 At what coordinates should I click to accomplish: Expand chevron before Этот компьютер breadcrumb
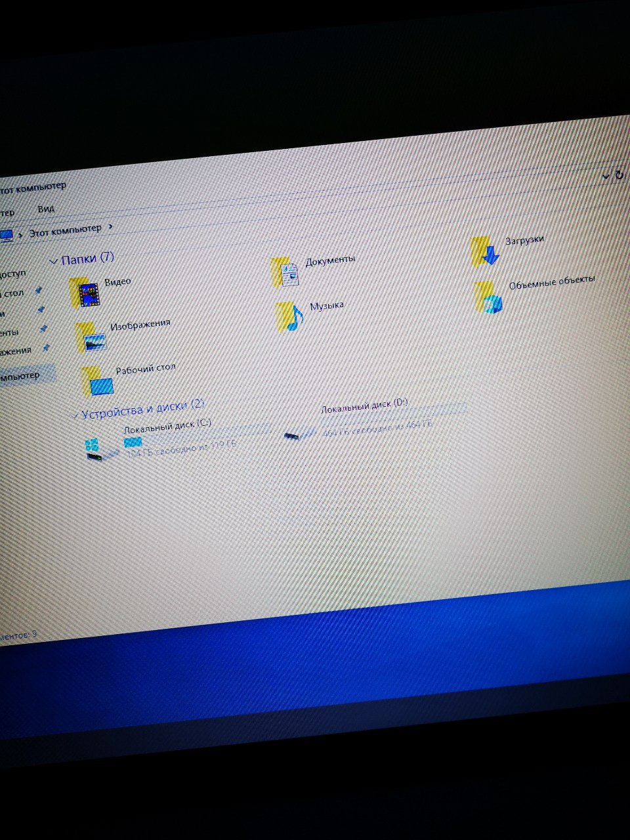tap(20, 234)
